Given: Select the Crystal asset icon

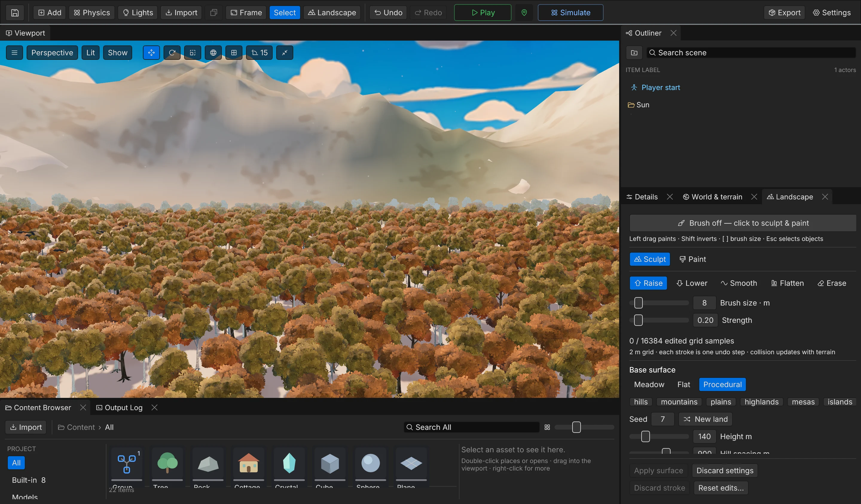Looking at the screenshot, I should coord(289,463).
